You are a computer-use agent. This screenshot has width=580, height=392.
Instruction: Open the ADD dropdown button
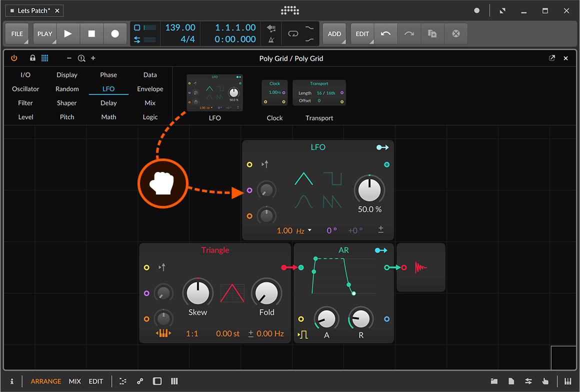[334, 34]
